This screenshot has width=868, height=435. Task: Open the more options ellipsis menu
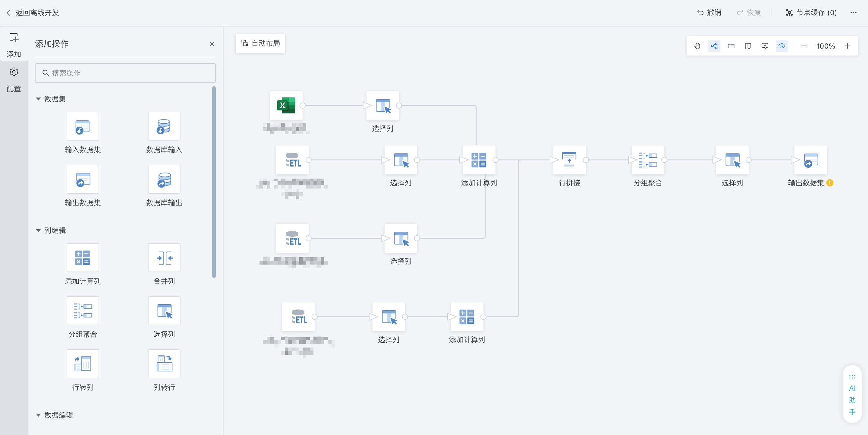coord(853,12)
